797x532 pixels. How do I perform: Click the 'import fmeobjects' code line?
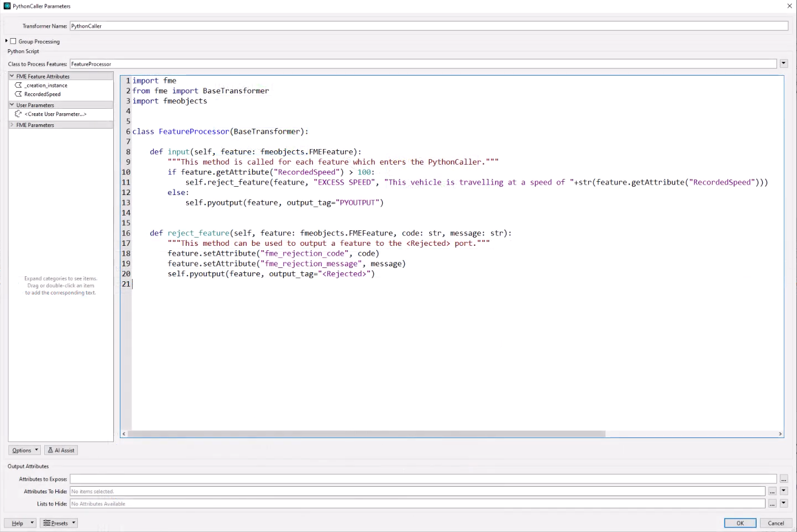pos(170,101)
